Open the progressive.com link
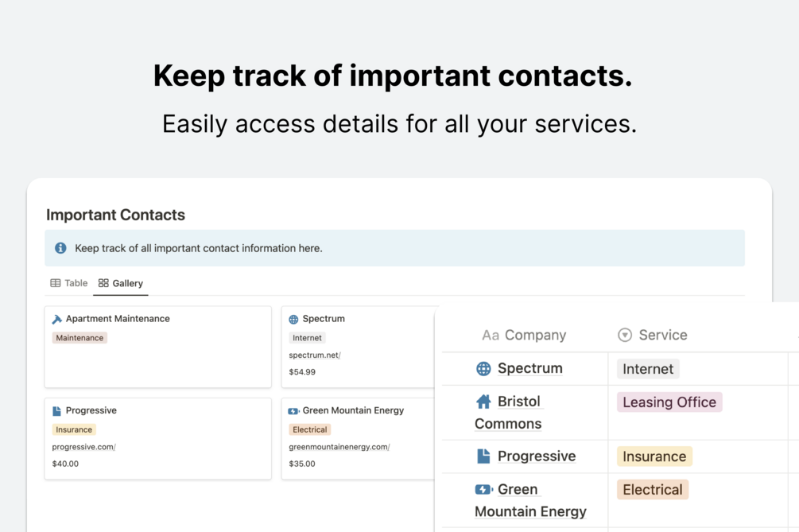 pos(83,447)
